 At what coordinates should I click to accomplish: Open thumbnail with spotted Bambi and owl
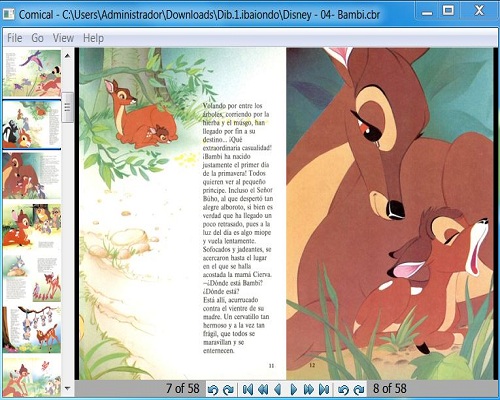pos(32,227)
